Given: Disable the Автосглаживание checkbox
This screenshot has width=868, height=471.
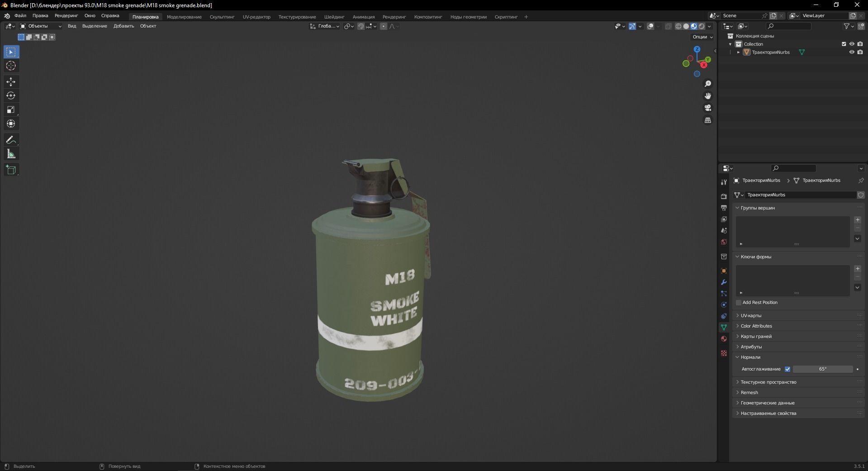Looking at the screenshot, I should pyautogui.click(x=787, y=369).
